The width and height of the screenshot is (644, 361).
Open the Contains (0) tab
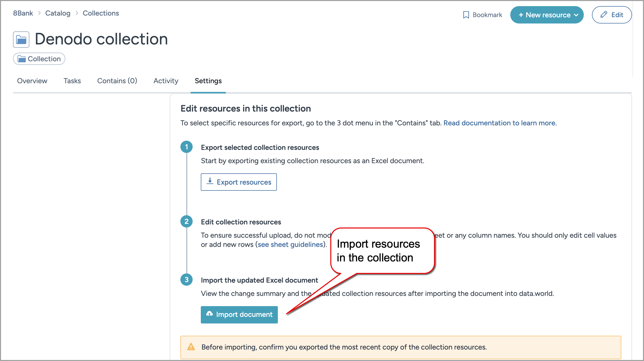pos(117,81)
